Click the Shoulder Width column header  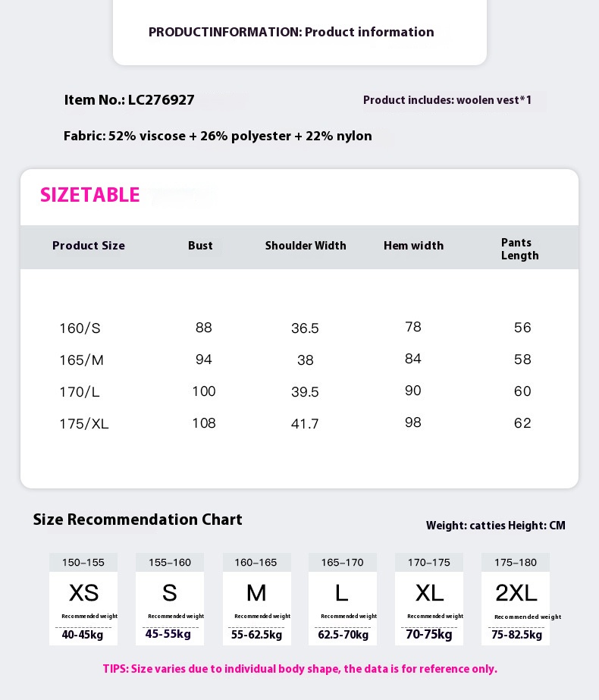pos(306,246)
